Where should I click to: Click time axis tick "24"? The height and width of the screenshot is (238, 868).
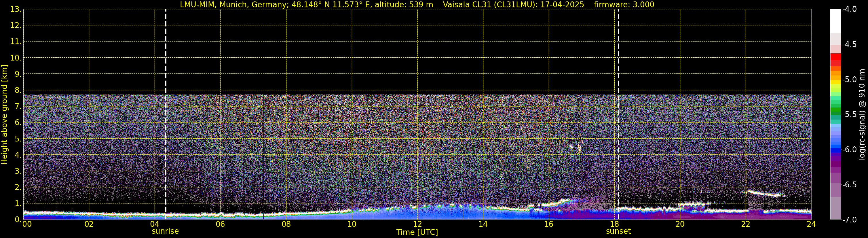click(x=811, y=224)
